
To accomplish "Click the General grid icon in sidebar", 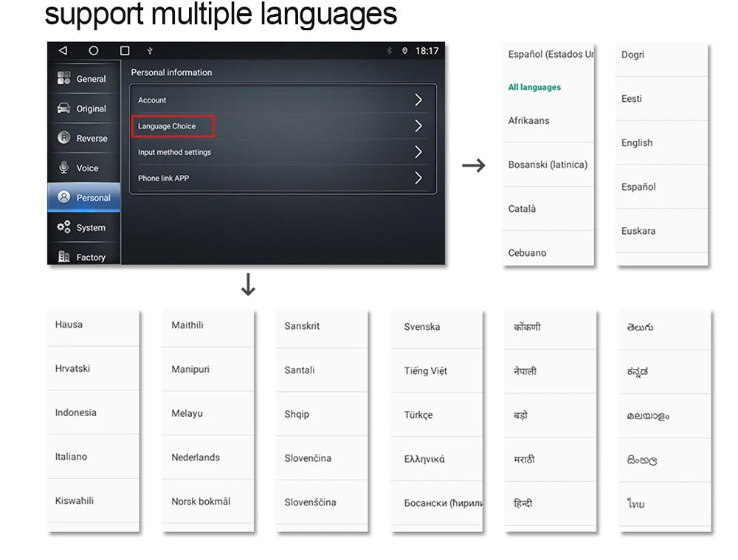I will click(x=64, y=77).
